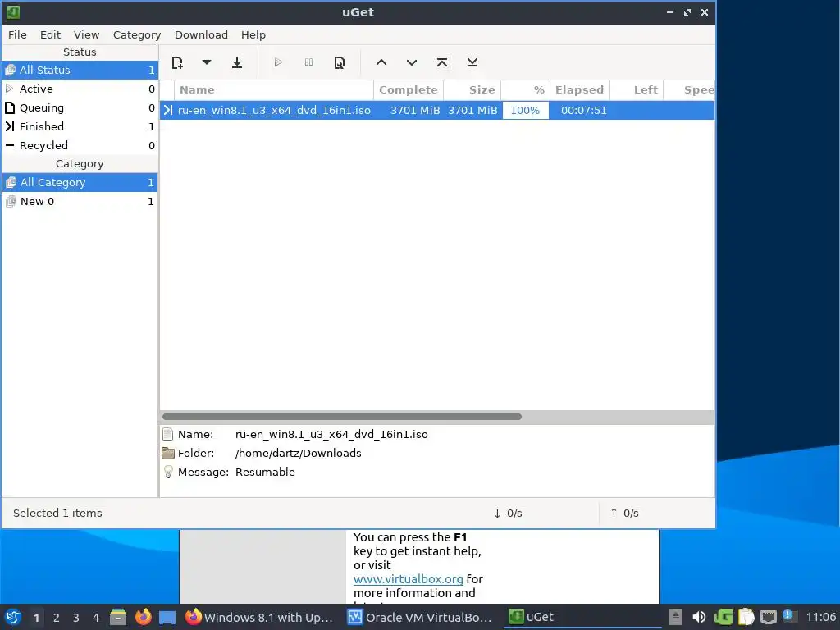Screen dimensions: 840x630
Task: Click the % column header
Action: (525, 90)
